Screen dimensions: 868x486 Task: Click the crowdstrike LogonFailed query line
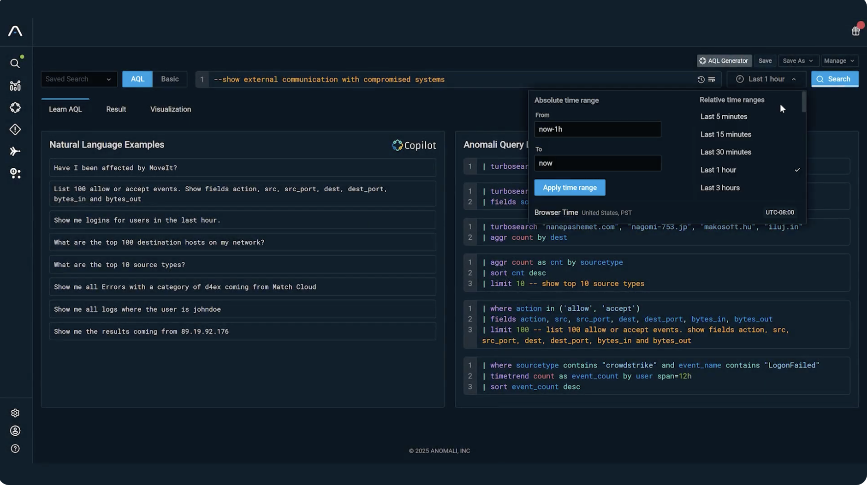(650, 366)
